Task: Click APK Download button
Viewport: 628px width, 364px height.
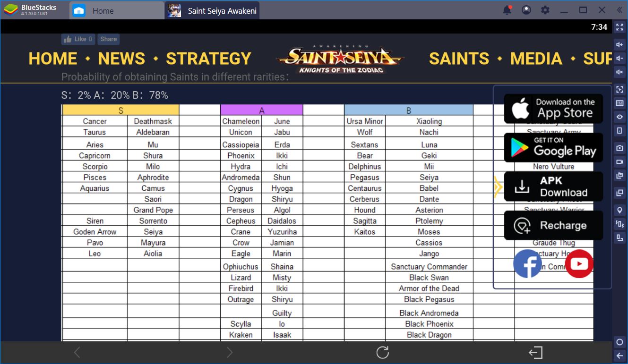Action: 553,186
